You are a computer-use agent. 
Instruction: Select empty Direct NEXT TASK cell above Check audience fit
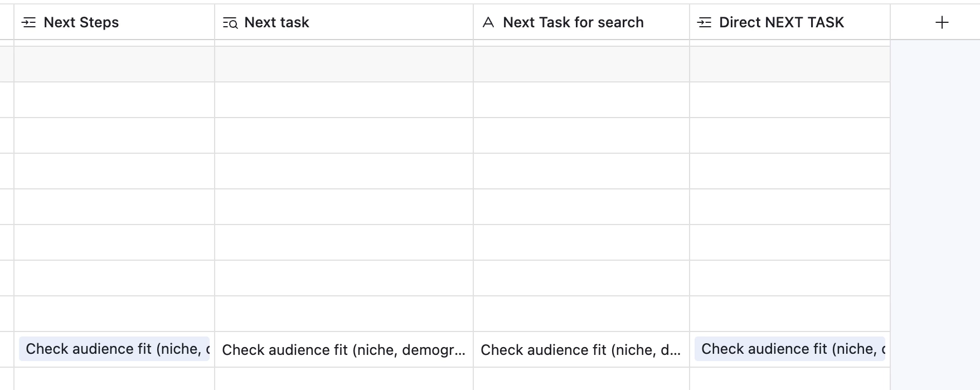point(789,314)
